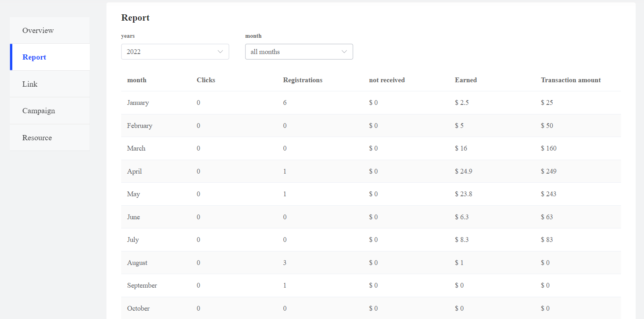
Task: Select the January row label
Action: tap(138, 102)
